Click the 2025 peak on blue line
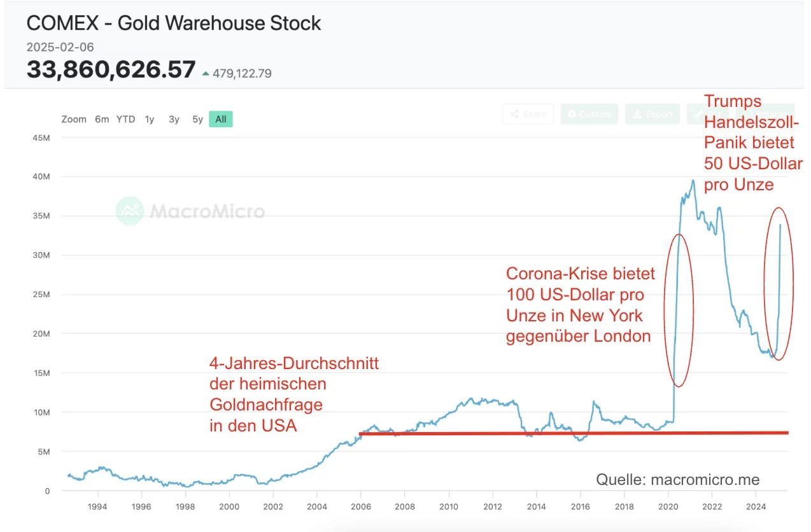This screenshot has width=811, height=532. pyautogui.click(x=780, y=224)
